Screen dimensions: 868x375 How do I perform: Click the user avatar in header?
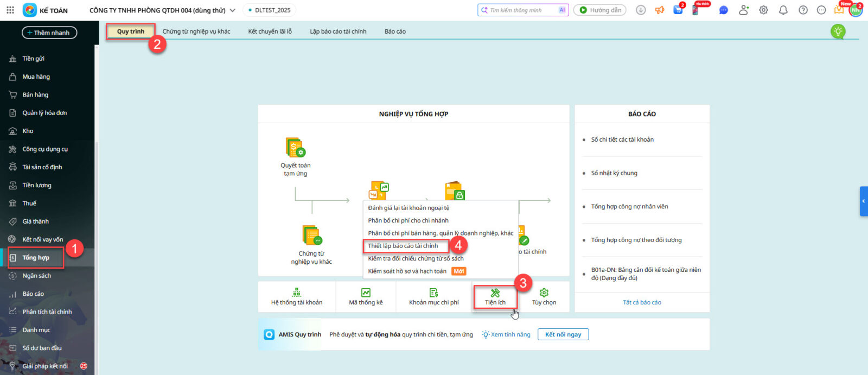click(x=856, y=10)
